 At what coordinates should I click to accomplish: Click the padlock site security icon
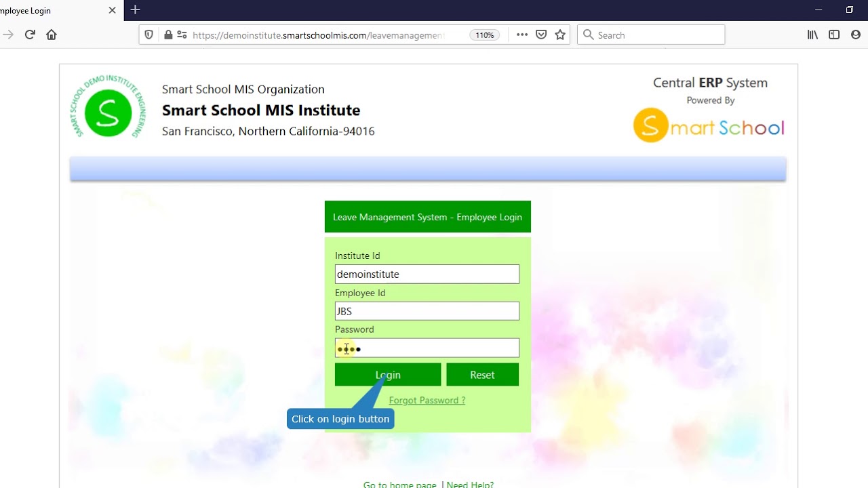click(x=168, y=35)
